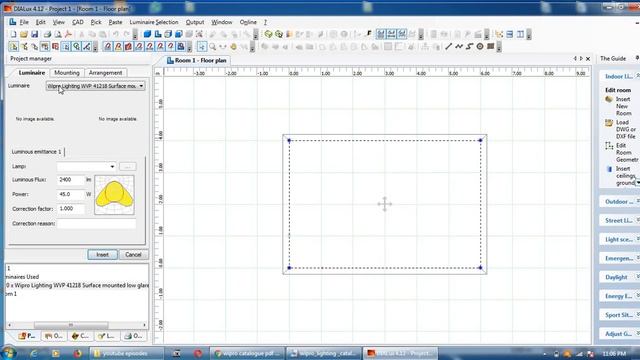This screenshot has width=640, height=360.
Task: Click the filled rectangle drawing tool
Action: 491,47
